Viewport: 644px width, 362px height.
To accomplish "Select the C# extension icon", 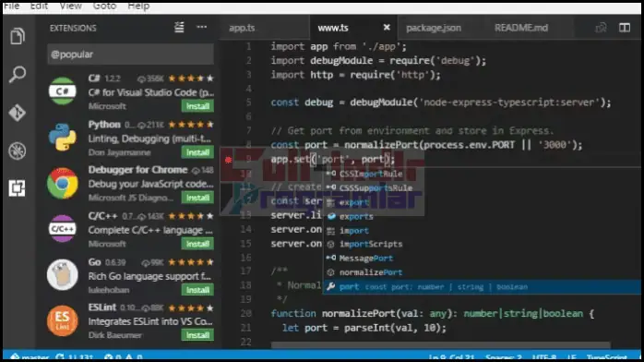I will pyautogui.click(x=63, y=90).
